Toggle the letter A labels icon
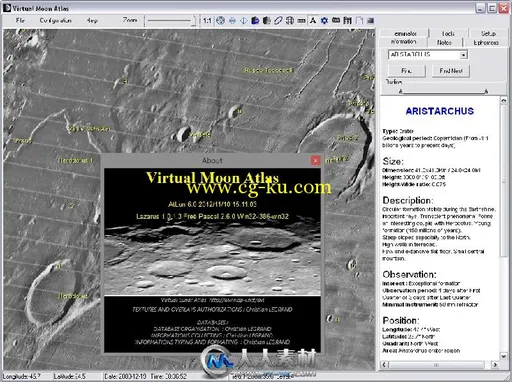512x382 pixels. click(x=313, y=21)
